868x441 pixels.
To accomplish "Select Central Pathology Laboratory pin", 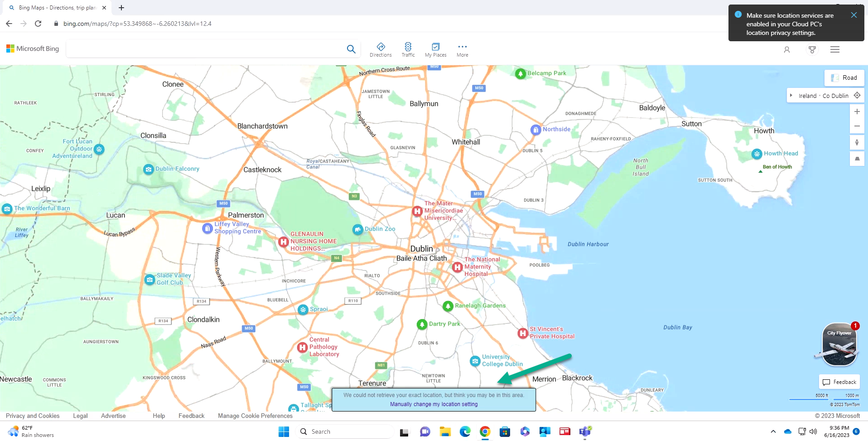I will point(303,348).
